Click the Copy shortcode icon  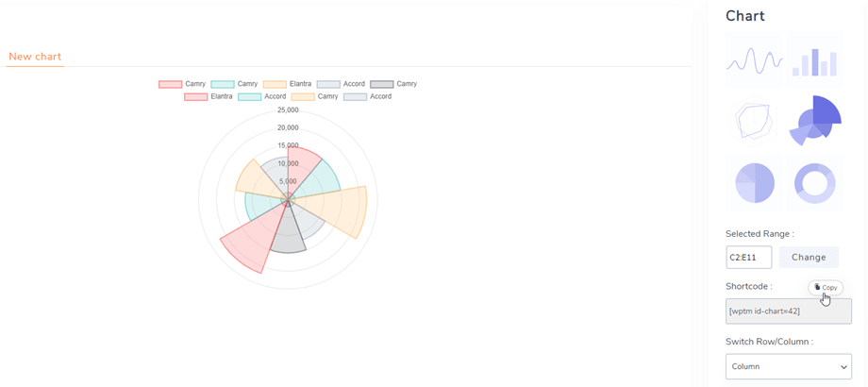[x=825, y=287]
